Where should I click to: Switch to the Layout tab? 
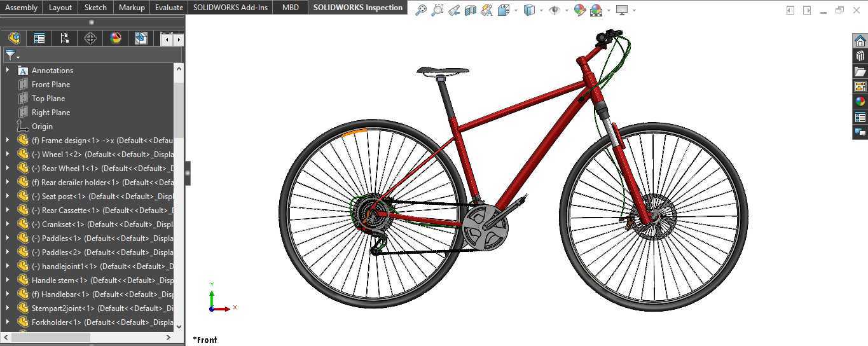[x=60, y=8]
